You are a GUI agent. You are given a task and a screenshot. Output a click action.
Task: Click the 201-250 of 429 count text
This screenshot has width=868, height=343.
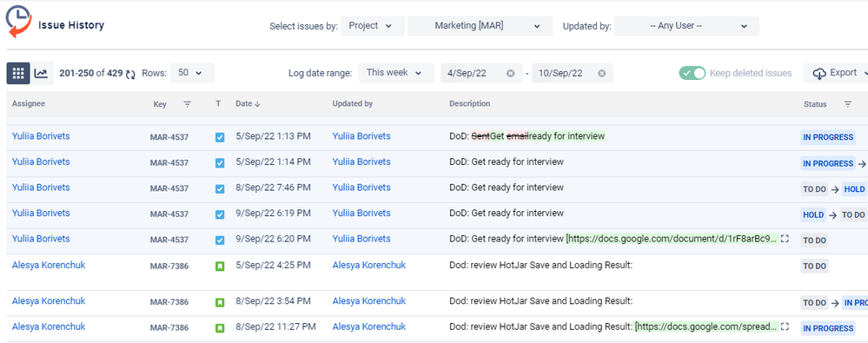pyautogui.click(x=90, y=73)
